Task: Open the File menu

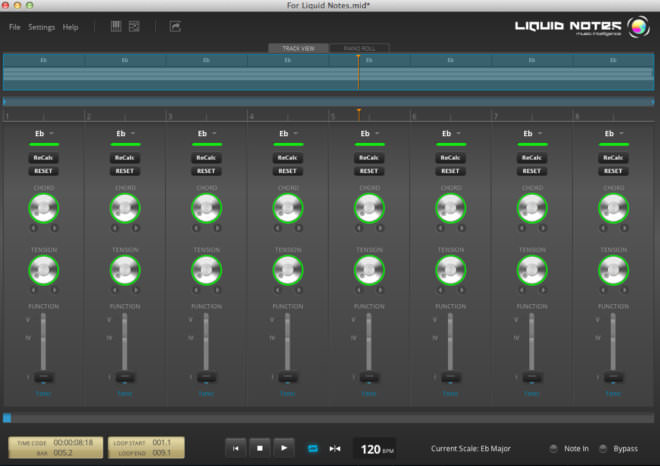Action: [x=15, y=27]
